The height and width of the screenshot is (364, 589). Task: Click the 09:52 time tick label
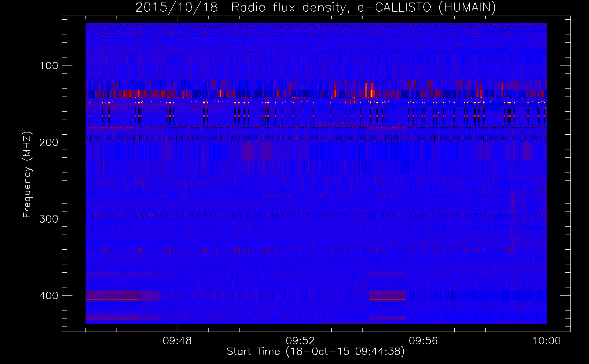tap(300, 341)
